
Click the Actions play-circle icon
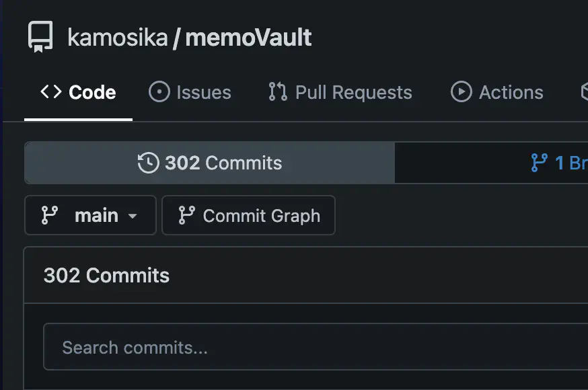[x=461, y=92]
